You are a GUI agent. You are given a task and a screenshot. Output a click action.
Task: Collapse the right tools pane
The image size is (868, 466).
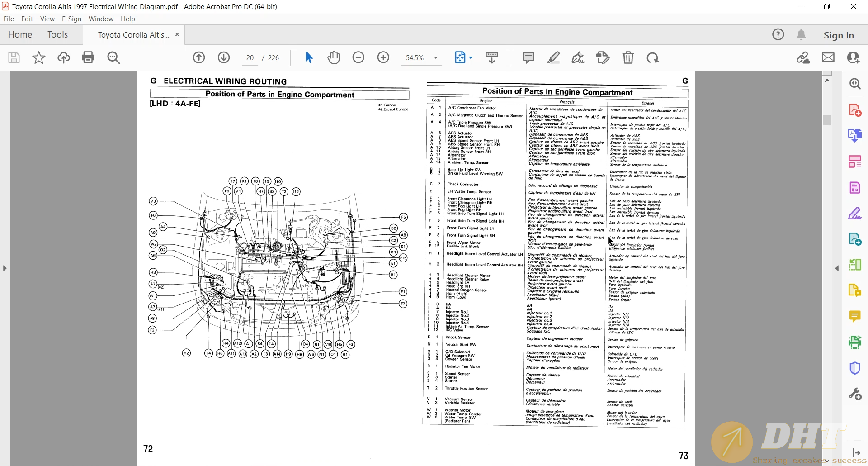point(837,268)
